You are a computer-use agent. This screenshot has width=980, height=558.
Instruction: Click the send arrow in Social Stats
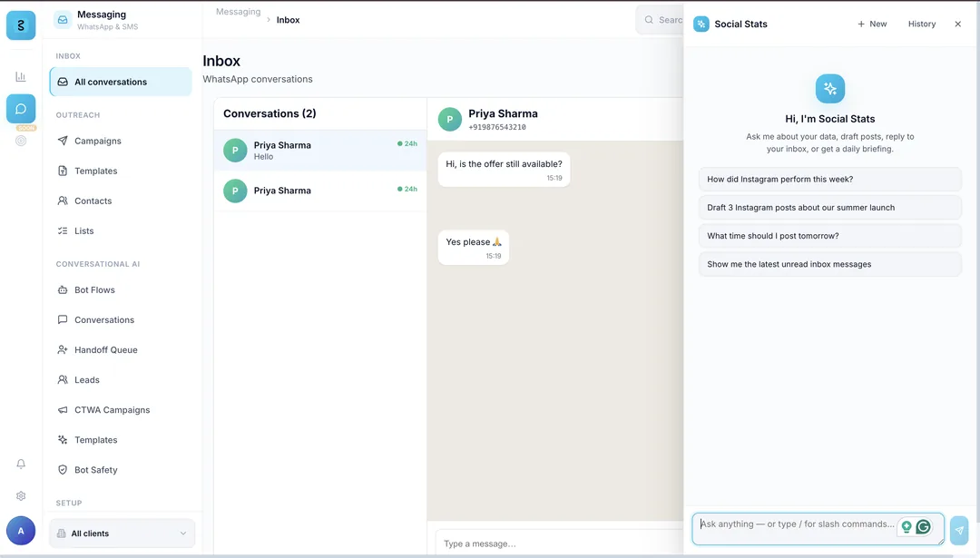(959, 531)
